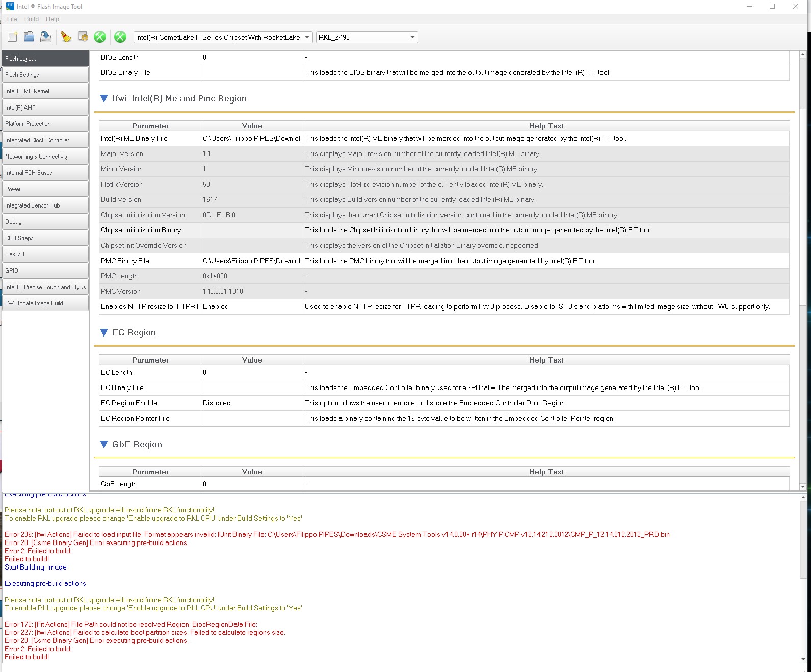Click the main panel scroll down arrow
This screenshot has height=672, width=811.
(803, 487)
